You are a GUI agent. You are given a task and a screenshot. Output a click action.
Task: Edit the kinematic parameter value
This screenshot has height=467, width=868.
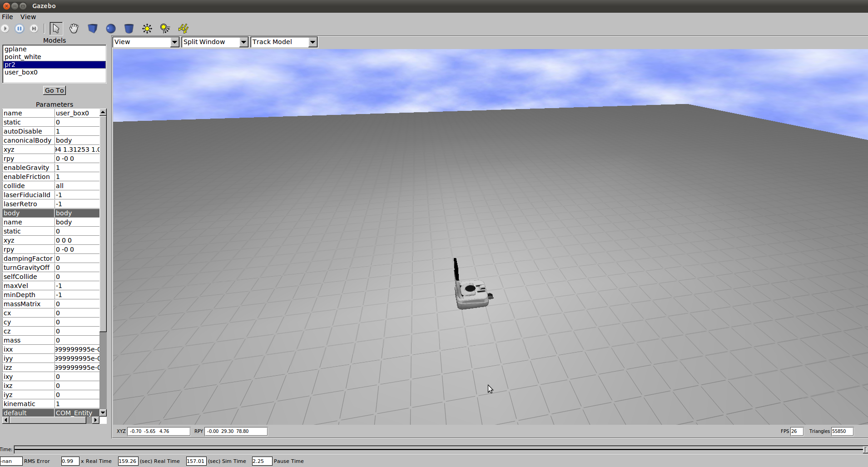tap(77, 404)
